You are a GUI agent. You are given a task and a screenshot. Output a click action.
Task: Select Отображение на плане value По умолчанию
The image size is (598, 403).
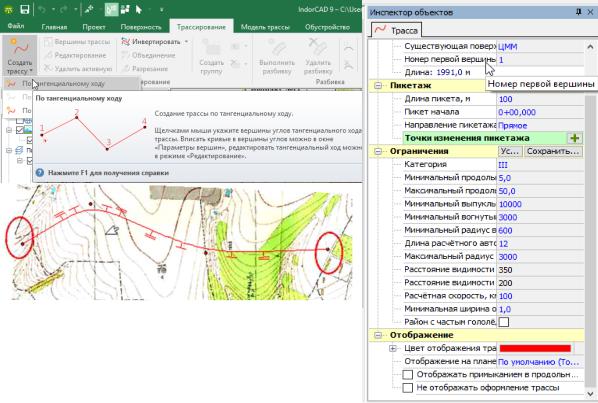tap(540, 362)
